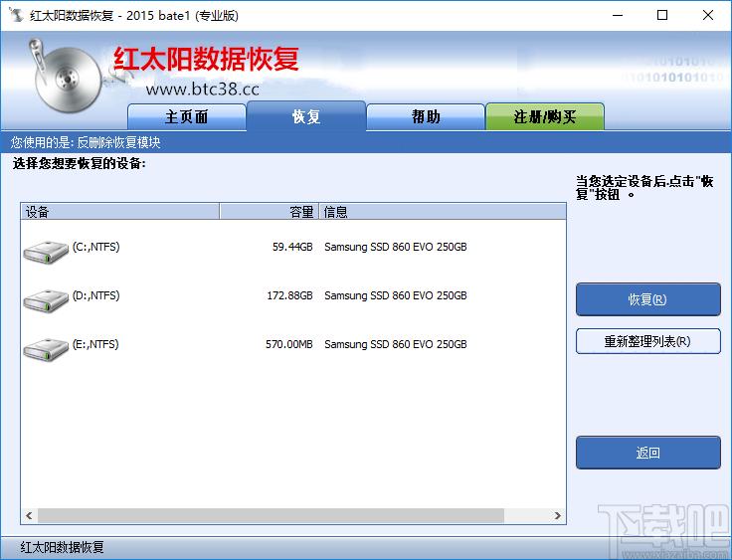Viewport: 732px width, 560px height.
Task: Open the 主页面 tab
Action: pos(187,116)
